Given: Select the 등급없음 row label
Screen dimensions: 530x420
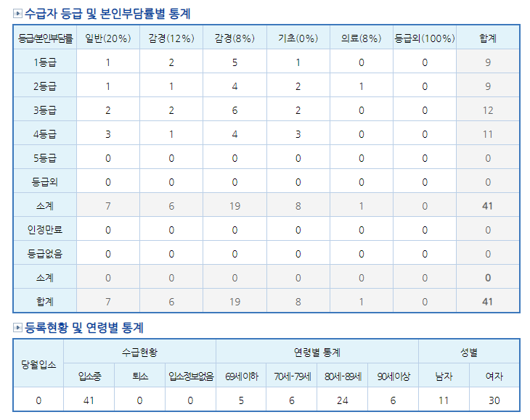Looking at the screenshot, I should (45, 254).
